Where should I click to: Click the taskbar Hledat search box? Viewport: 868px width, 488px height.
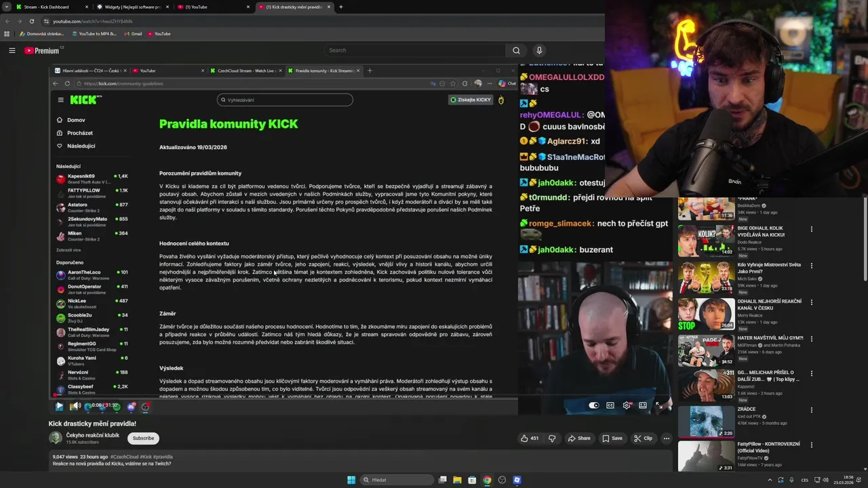[397, 480]
